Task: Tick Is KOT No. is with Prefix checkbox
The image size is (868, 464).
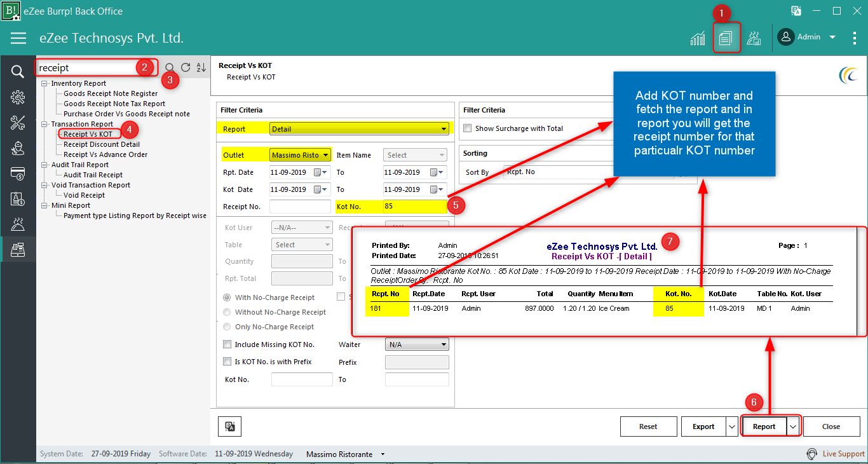Action: [227, 362]
